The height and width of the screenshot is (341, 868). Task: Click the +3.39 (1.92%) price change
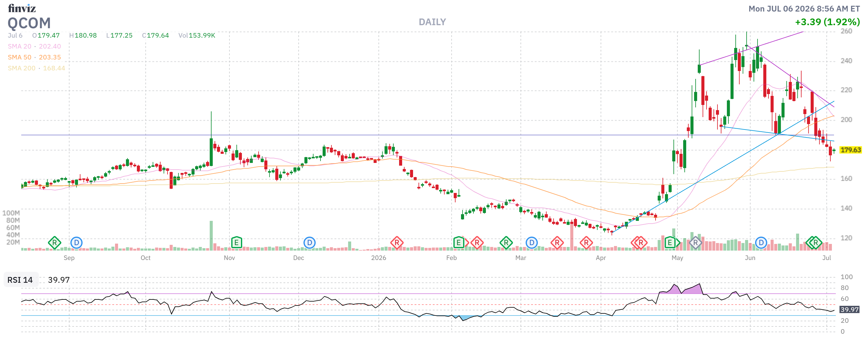827,22
